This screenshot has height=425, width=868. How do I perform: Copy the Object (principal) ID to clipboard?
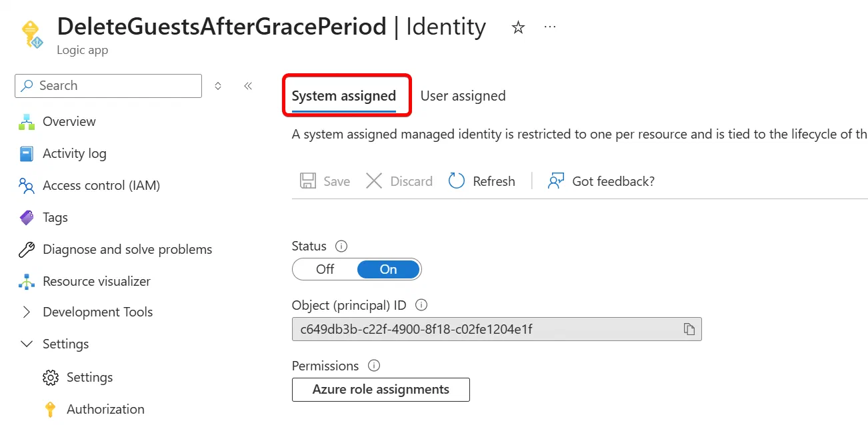tap(689, 329)
